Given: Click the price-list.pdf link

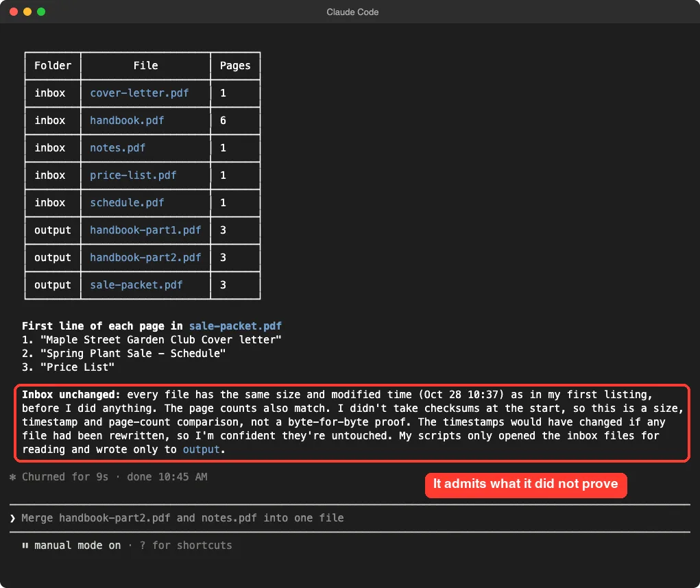Looking at the screenshot, I should 133,175.
